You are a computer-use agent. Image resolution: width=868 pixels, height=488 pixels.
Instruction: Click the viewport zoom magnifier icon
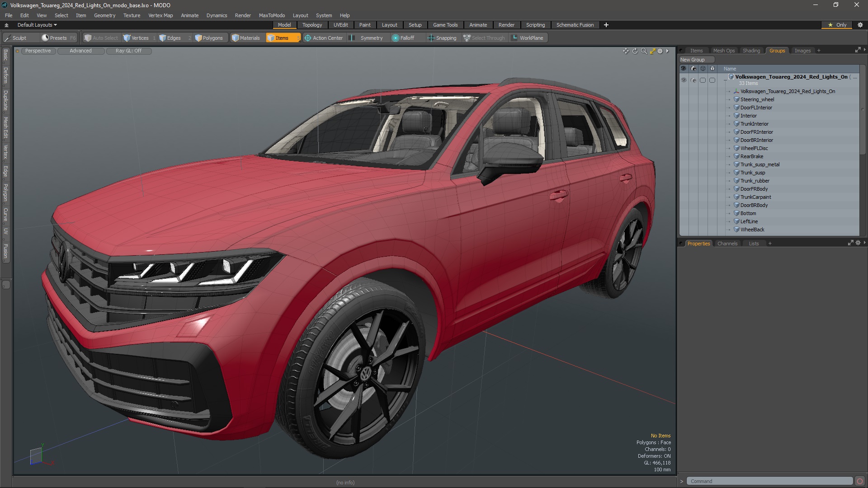pyautogui.click(x=644, y=51)
